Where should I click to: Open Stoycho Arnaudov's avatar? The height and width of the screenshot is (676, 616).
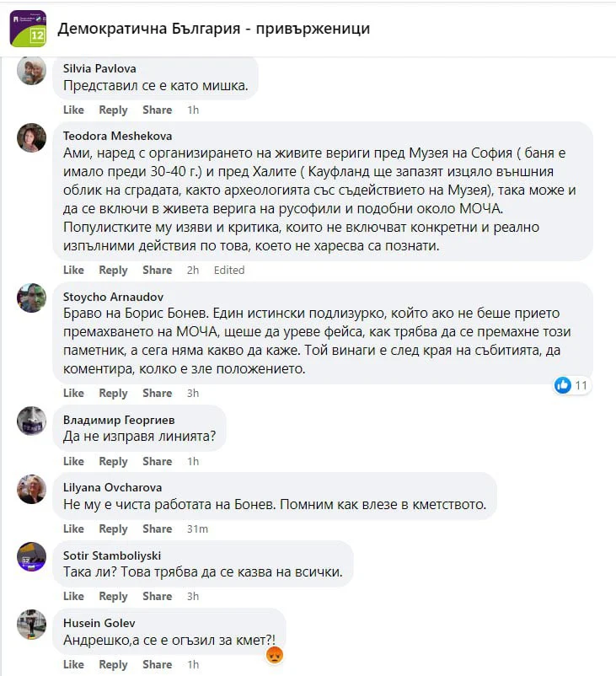[x=32, y=298]
